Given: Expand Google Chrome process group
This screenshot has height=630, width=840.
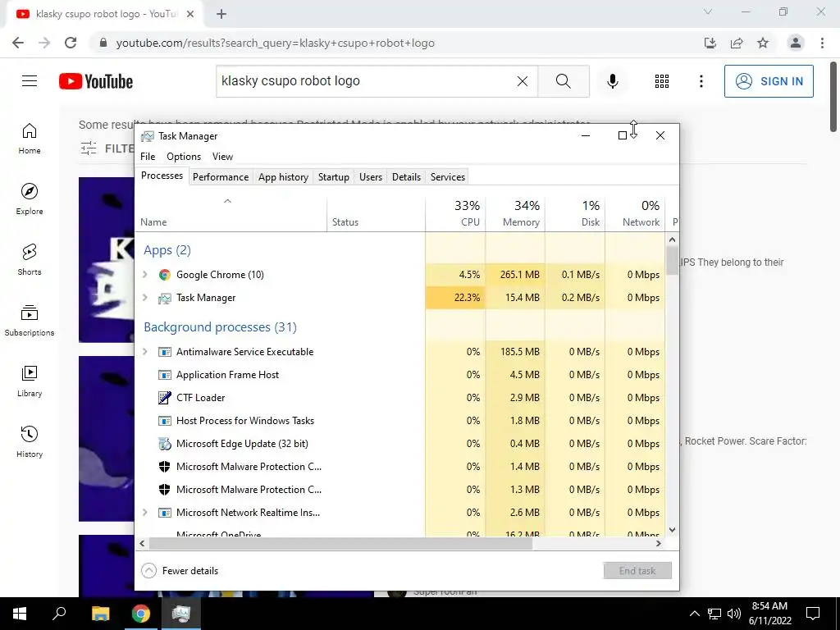Looking at the screenshot, I should tap(144, 274).
